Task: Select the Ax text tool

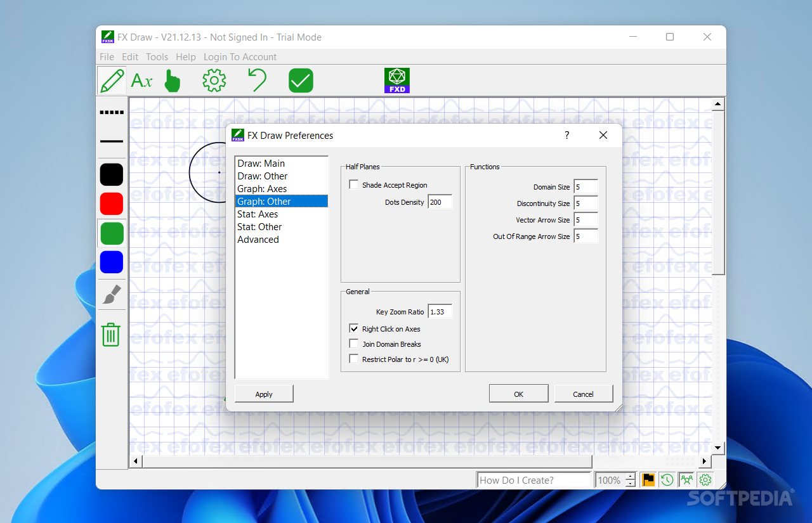Action: pyautogui.click(x=141, y=81)
